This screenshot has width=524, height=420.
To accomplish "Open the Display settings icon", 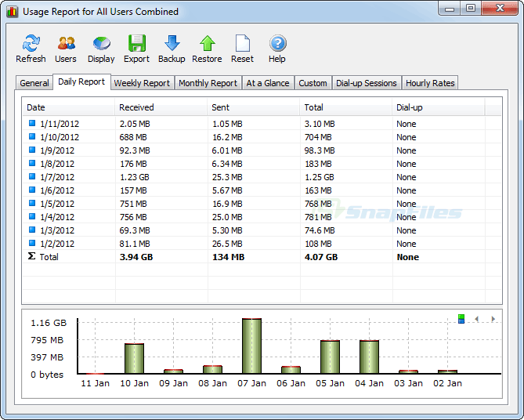I will tap(101, 49).
